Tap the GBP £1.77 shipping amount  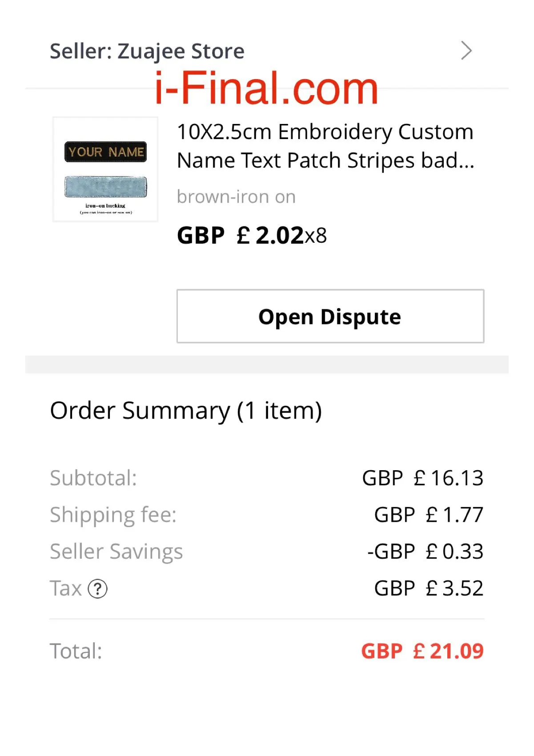click(429, 515)
